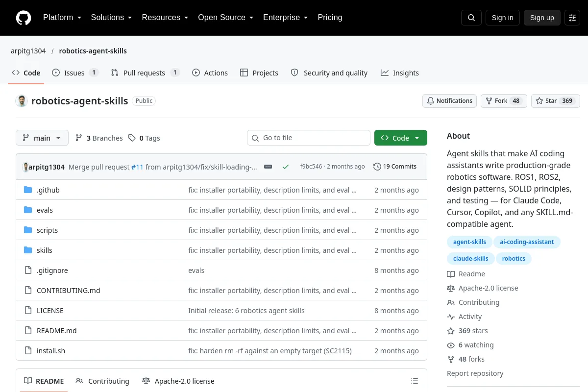Star the repository
Screen dimensions: 588x392
[x=556, y=101]
